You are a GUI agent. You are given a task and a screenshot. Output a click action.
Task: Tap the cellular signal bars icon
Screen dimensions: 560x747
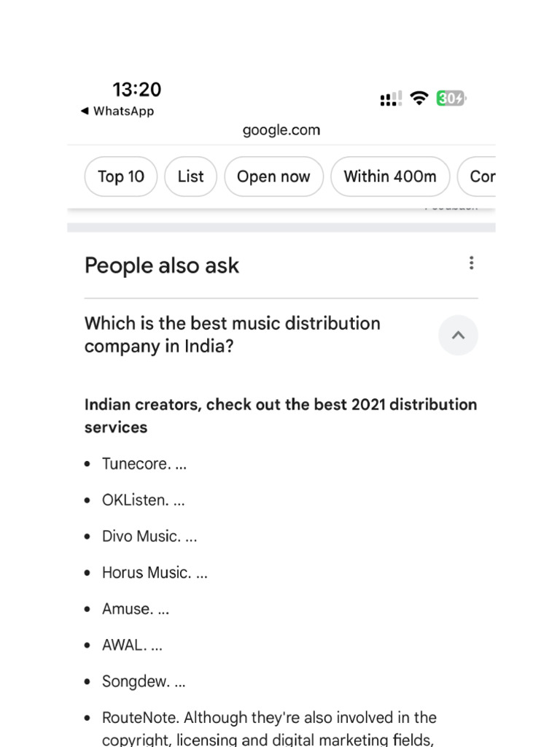click(391, 98)
